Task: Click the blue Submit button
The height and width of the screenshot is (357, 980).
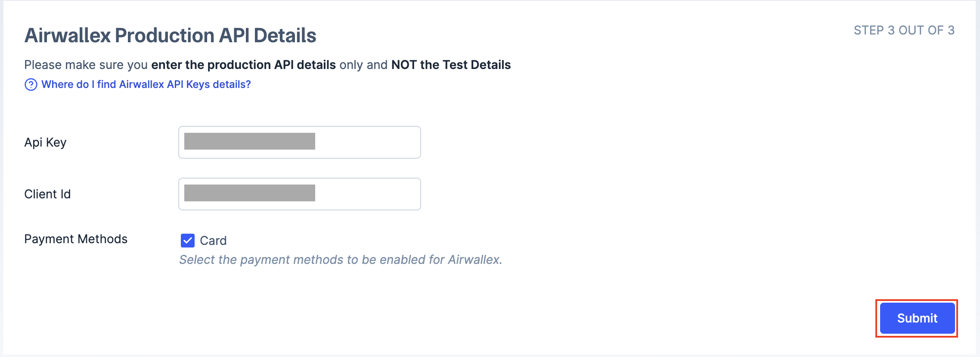Action: pyautogui.click(x=917, y=318)
